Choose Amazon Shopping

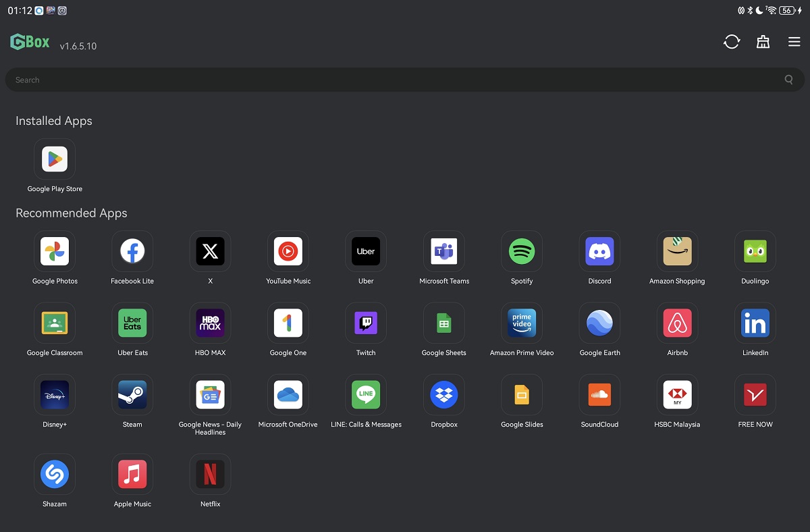(678, 251)
